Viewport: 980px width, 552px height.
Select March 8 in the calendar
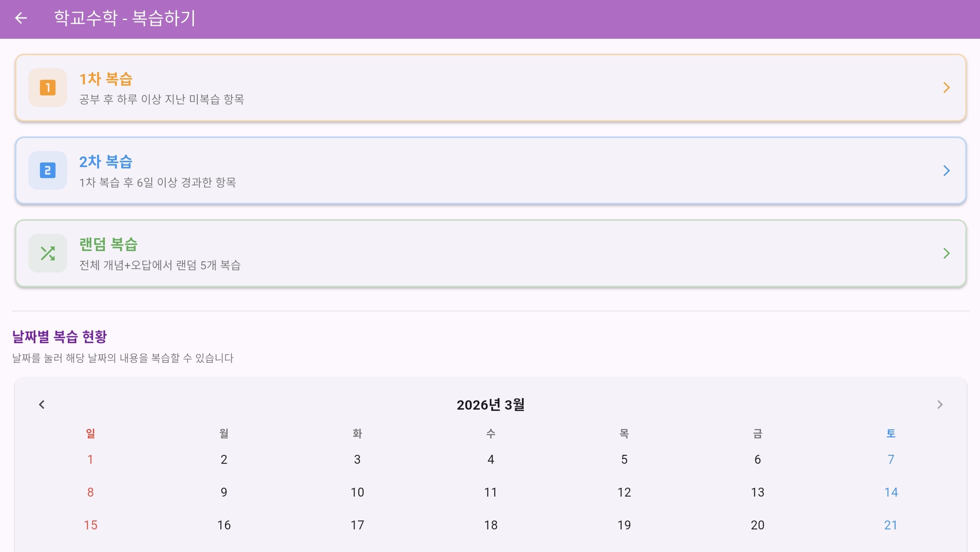[90, 492]
